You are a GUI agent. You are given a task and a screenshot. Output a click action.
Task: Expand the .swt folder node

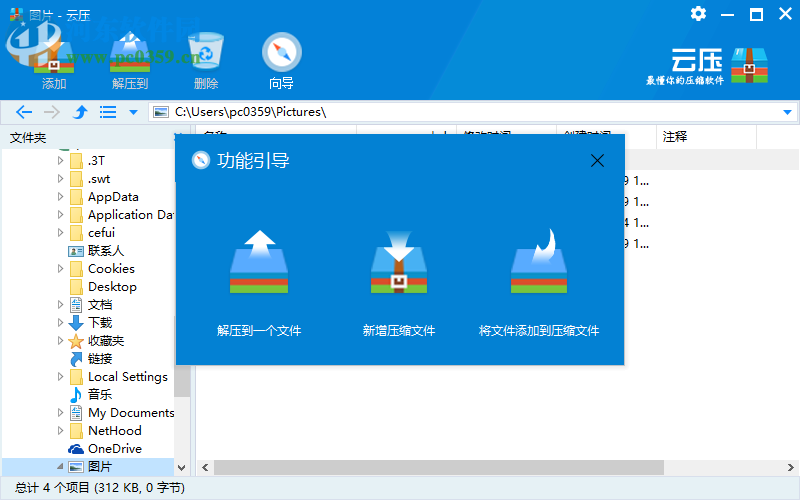[x=60, y=179]
